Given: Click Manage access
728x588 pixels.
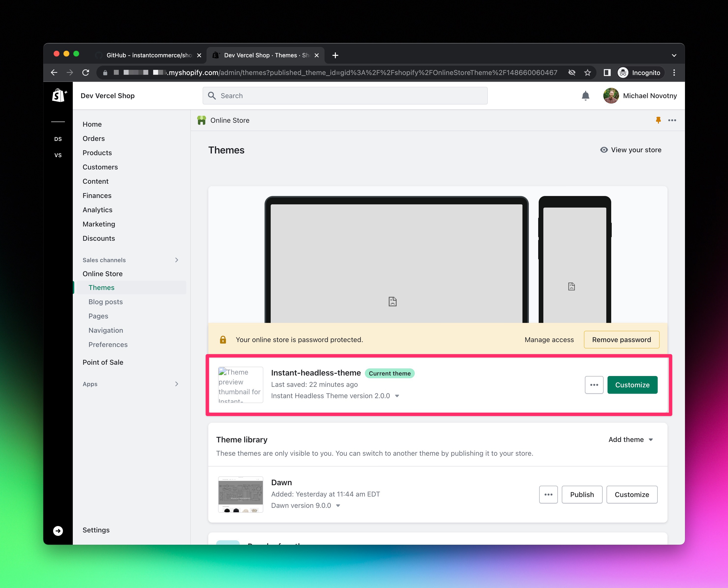Looking at the screenshot, I should [x=549, y=340].
